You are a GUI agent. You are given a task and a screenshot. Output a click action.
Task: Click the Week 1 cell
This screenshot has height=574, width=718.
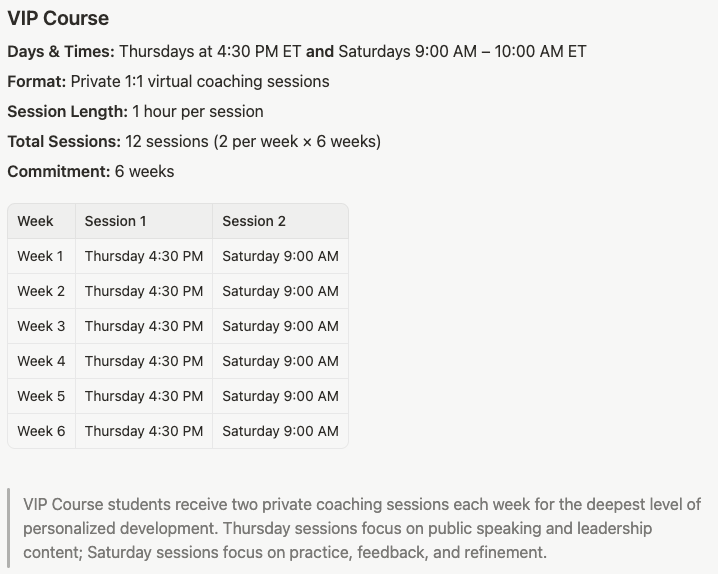(40, 256)
